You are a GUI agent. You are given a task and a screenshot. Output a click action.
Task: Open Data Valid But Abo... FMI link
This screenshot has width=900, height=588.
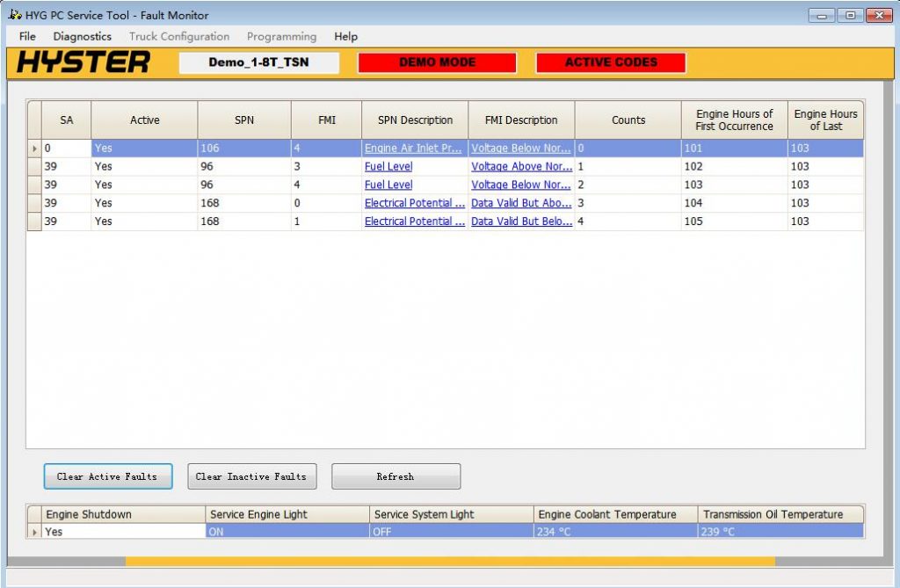coord(521,203)
